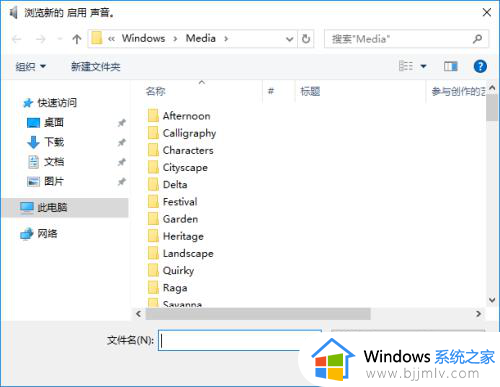Click the pin icon next to 文档
The image size is (500, 387).
pos(122,162)
